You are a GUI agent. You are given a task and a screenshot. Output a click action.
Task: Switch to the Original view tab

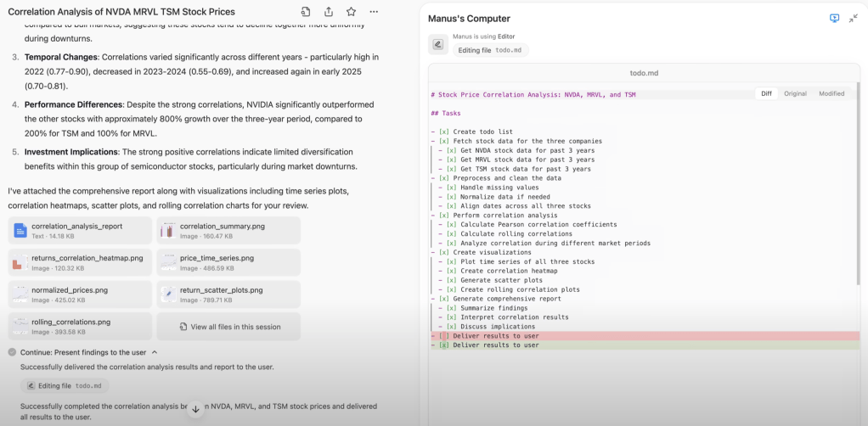pos(795,93)
